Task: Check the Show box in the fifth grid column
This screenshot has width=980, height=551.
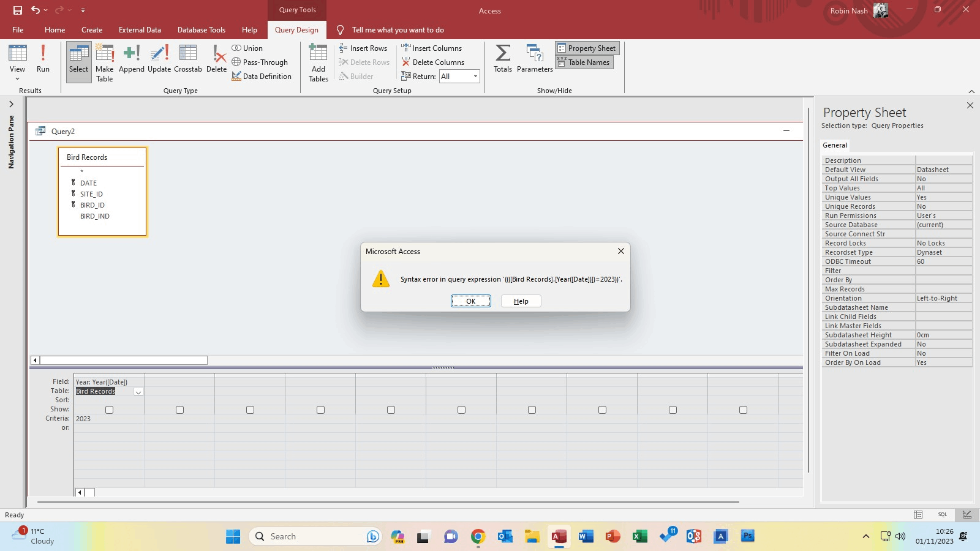Action: (x=391, y=410)
